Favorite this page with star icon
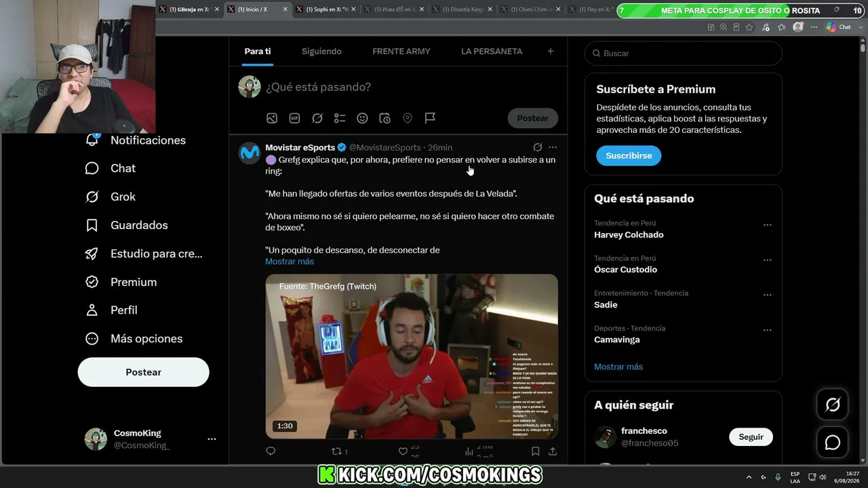 click(x=749, y=27)
